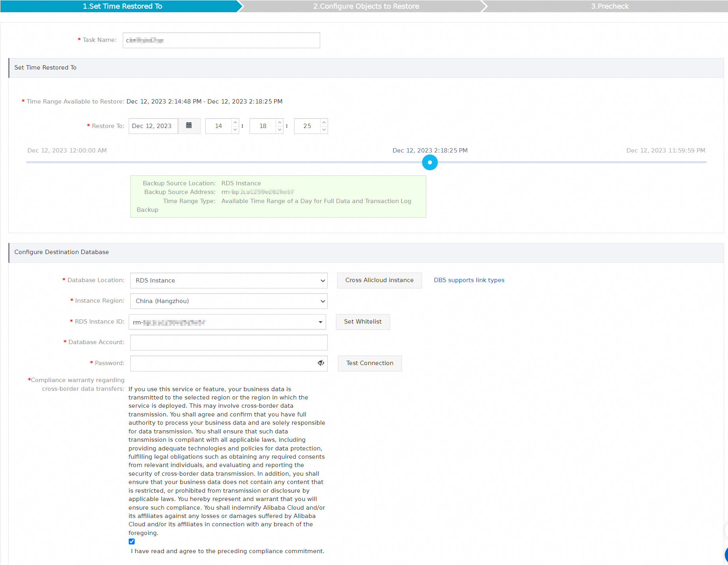728x565 pixels.
Task: Toggle password visibility eye icon
Action: click(x=321, y=363)
